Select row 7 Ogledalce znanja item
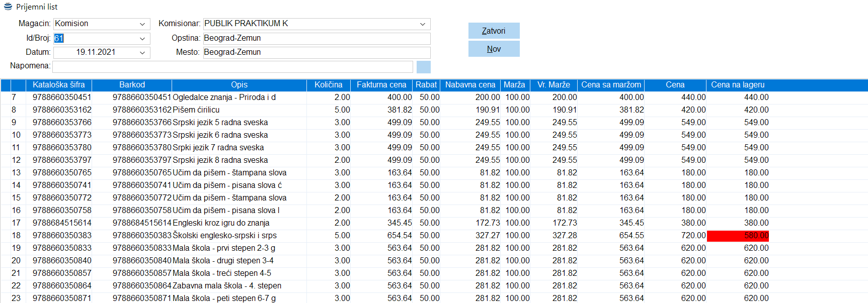This screenshot has height=303, width=868. (224, 97)
